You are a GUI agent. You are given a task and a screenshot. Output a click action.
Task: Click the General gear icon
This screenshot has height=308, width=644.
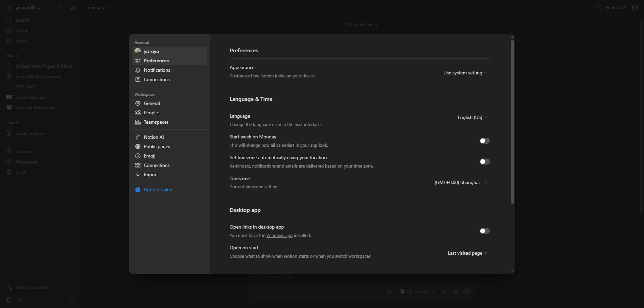point(138,103)
